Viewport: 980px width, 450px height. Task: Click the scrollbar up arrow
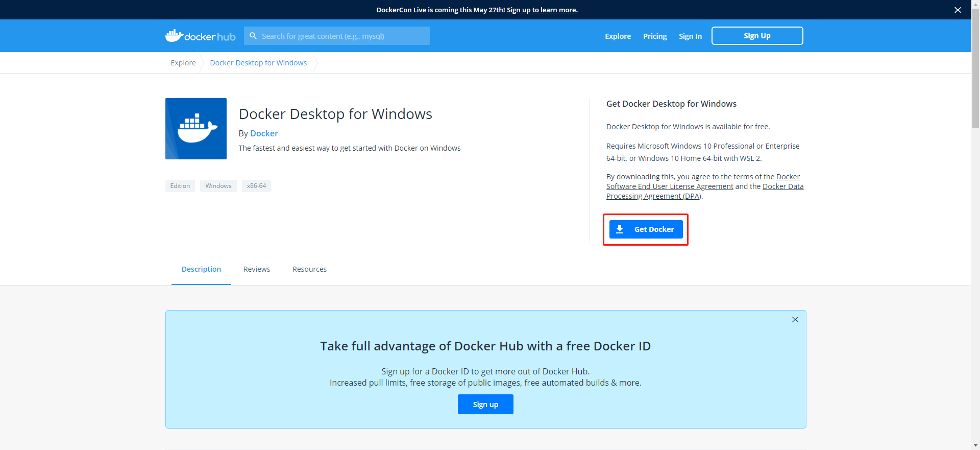click(975, 4)
